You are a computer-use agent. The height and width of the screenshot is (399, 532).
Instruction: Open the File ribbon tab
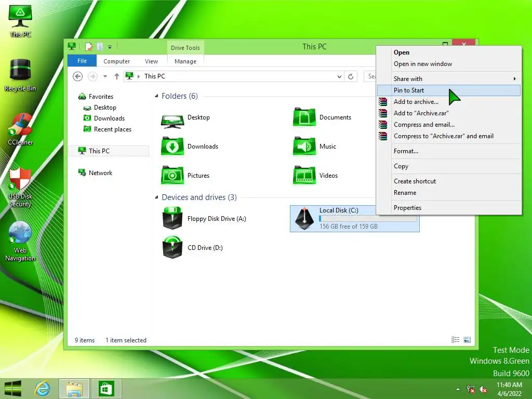point(82,61)
